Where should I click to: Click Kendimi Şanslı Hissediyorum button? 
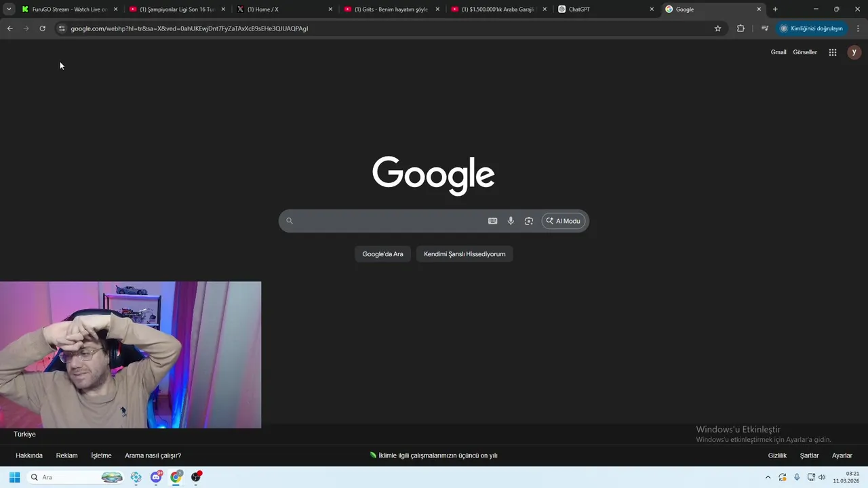465,254
